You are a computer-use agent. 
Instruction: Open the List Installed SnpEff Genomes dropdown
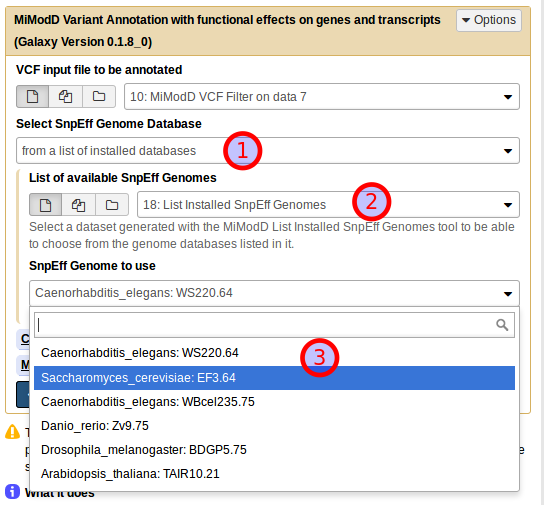[328, 205]
